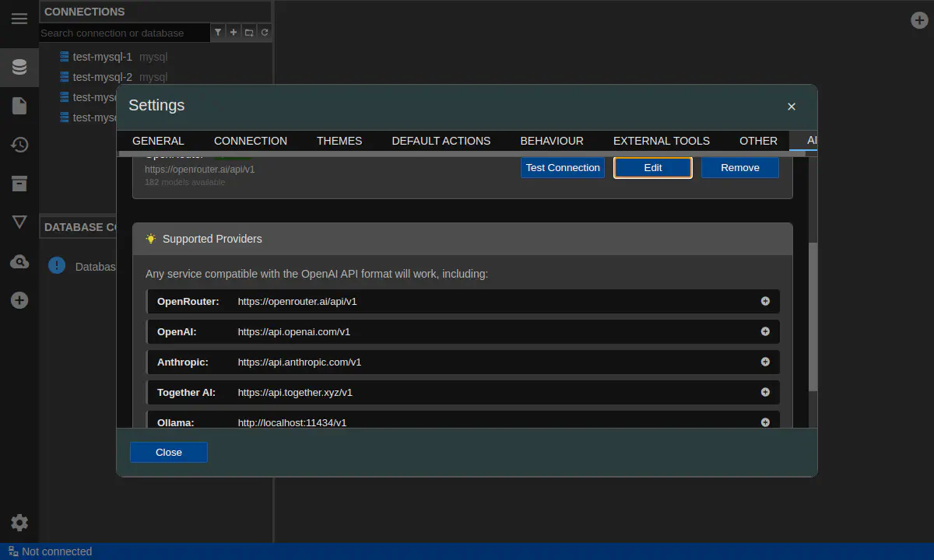Click the gear settings icon in sidebar
This screenshot has width=934, height=560.
pos(19,523)
